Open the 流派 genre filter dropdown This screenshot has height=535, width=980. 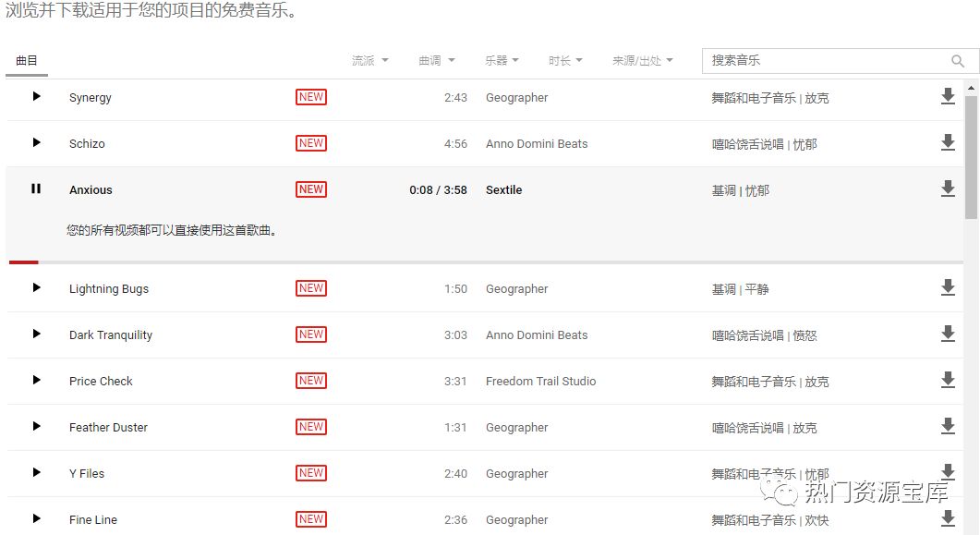[370, 61]
